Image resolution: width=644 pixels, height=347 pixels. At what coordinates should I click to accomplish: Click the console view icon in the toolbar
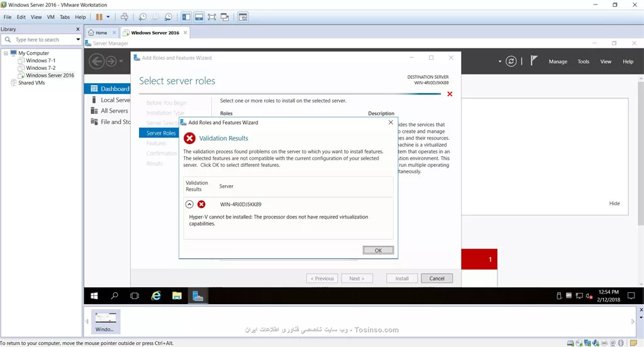(243, 17)
